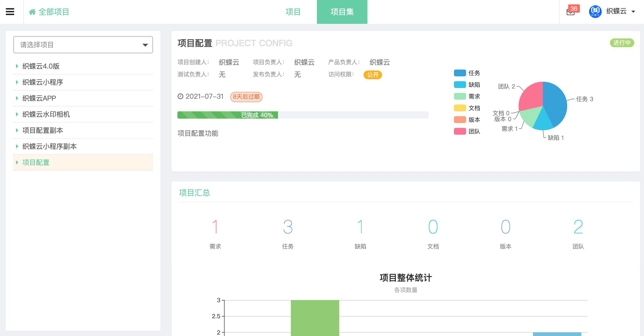
Task: Toggle 任务 legend swatch in pie chart
Action: [x=460, y=73]
